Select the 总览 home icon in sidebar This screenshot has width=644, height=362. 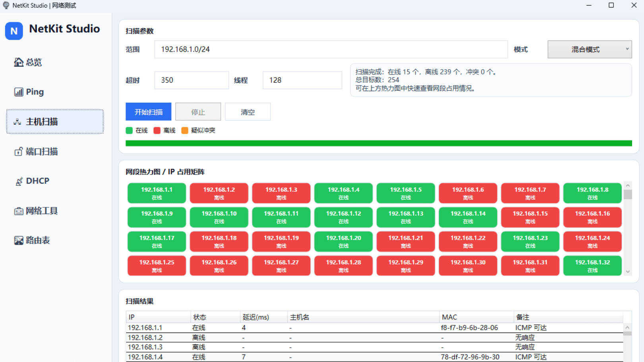18,62
